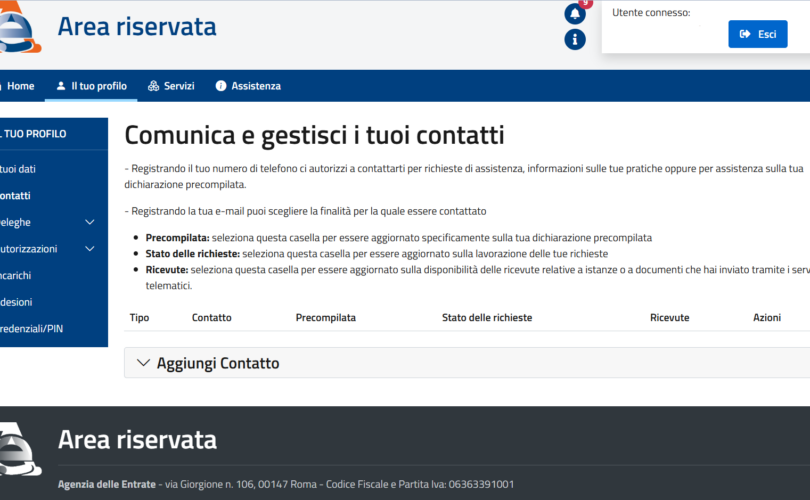The width and height of the screenshot is (810, 500).
Task: Expand the Deleghe sidebar submenu chevron
Action: click(90, 222)
